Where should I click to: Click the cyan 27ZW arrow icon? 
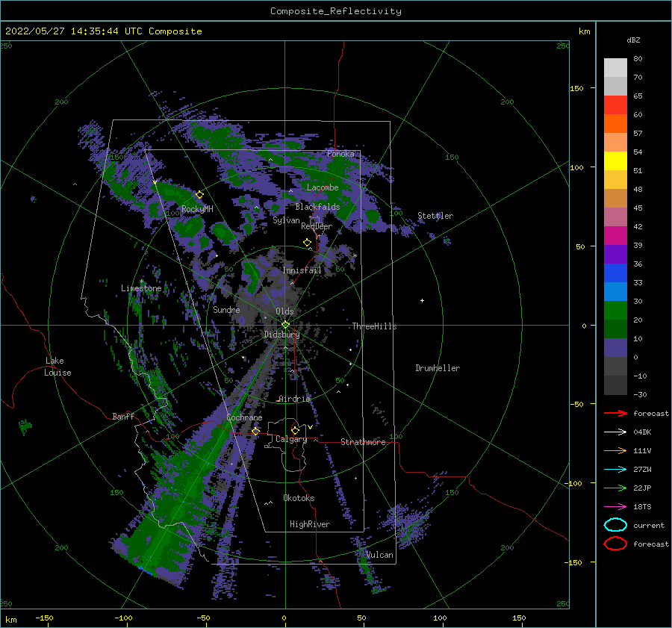615,470
